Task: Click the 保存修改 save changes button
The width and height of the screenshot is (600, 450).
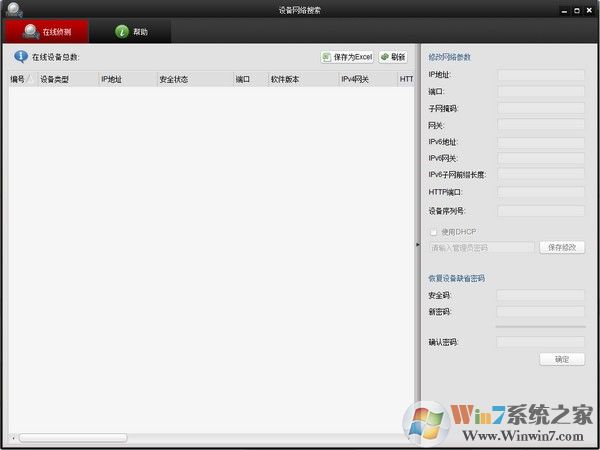Action: click(x=562, y=247)
